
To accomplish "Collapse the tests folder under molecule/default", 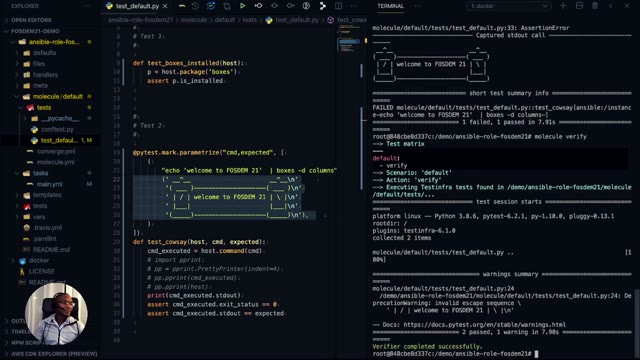I will pos(44,108).
